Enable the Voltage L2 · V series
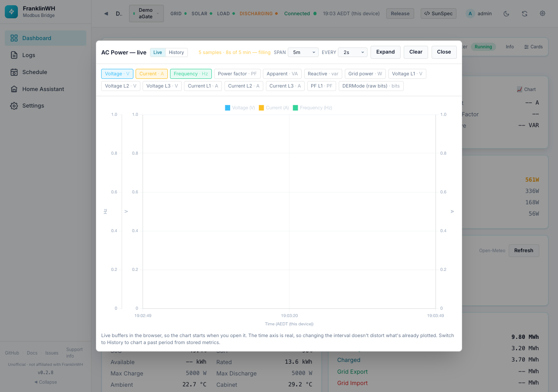This screenshot has width=558, height=392. tap(121, 86)
